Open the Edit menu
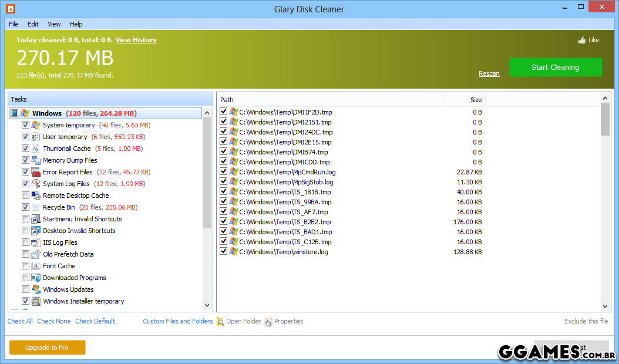This screenshot has height=364, width=619. [x=33, y=24]
